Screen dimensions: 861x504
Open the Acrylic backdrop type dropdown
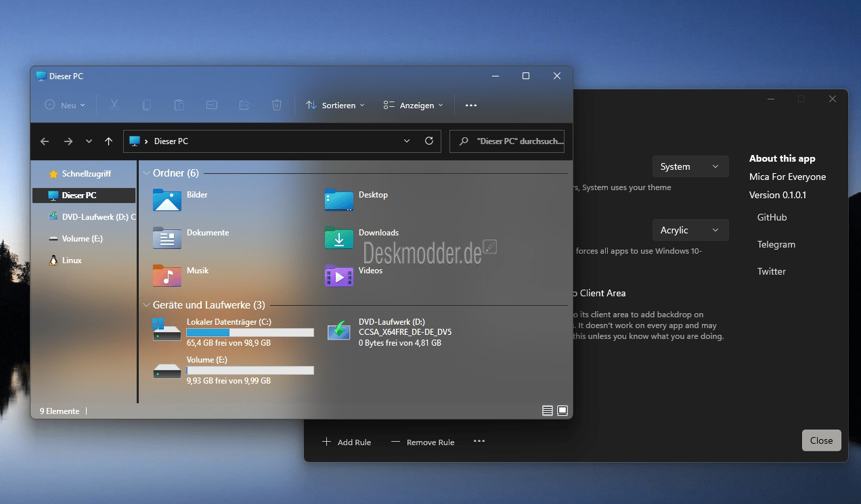(x=690, y=230)
